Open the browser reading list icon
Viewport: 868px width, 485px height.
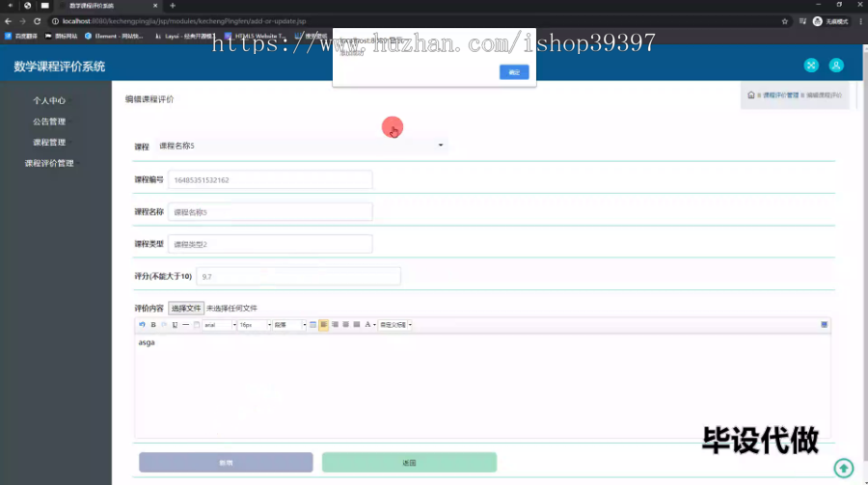click(802, 21)
